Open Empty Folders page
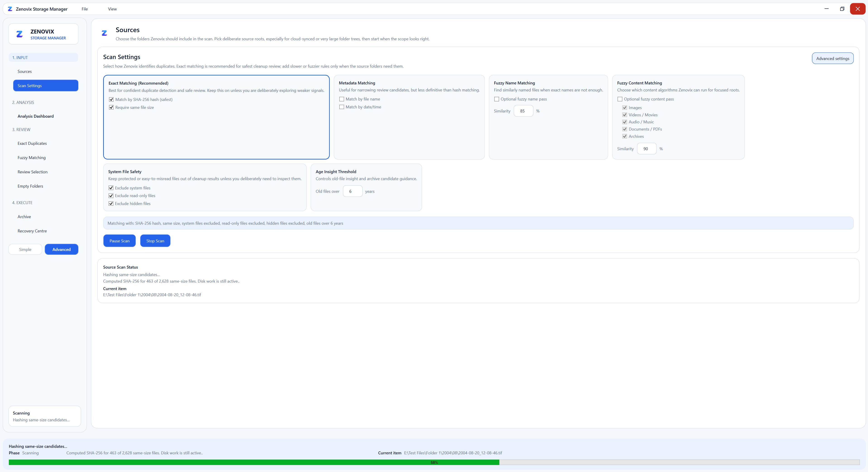The width and height of the screenshot is (868, 472). coord(45,186)
